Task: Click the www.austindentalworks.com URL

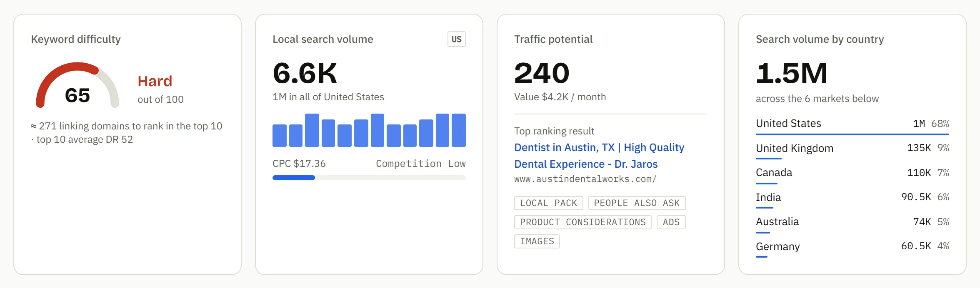Action: pos(585,179)
